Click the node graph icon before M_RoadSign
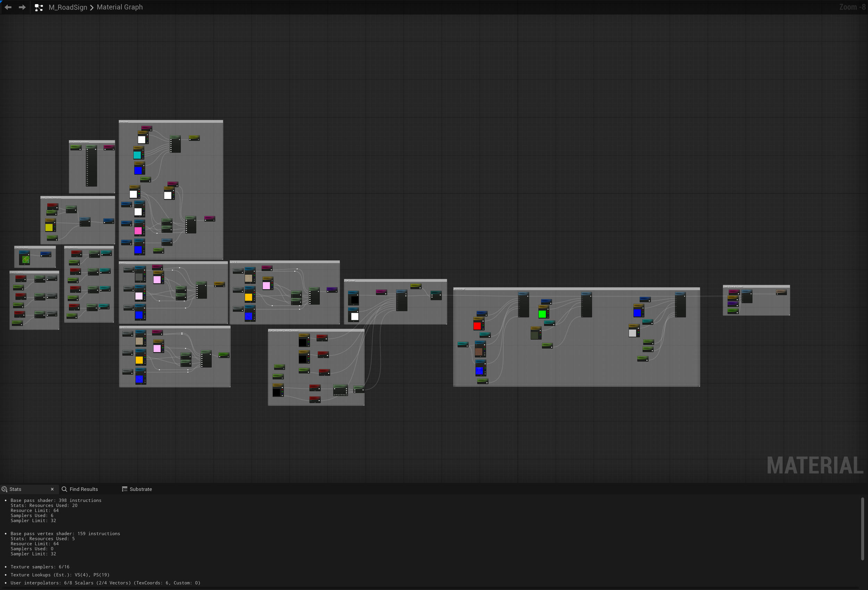Viewport: 868px width, 590px height. [x=39, y=7]
